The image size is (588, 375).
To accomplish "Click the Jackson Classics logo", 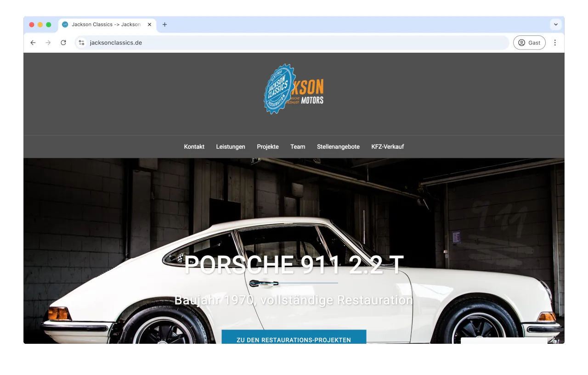I will coord(294,89).
